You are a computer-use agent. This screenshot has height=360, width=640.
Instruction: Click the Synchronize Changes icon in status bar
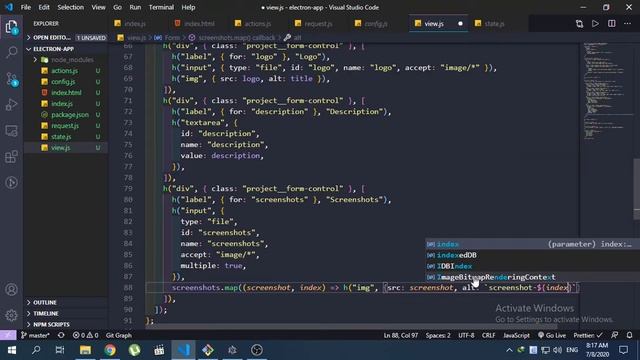point(61,335)
